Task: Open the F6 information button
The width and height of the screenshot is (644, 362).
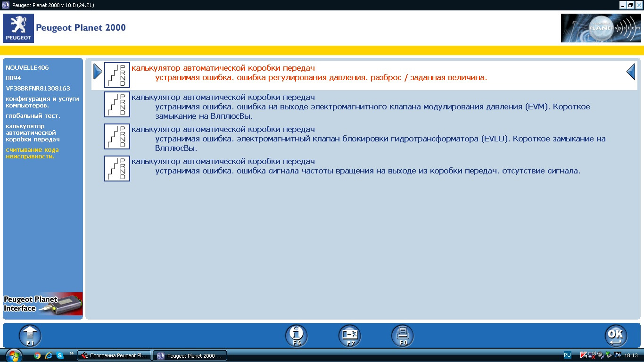Action: [x=297, y=337]
